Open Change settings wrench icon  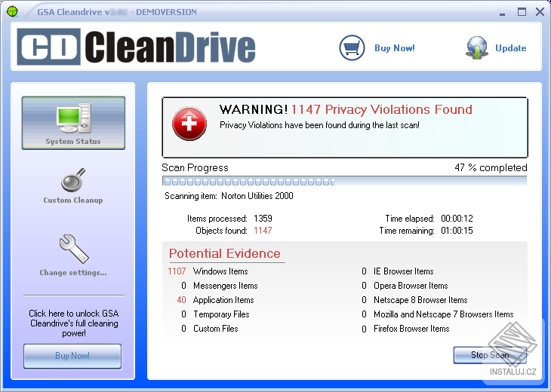pyautogui.click(x=74, y=249)
